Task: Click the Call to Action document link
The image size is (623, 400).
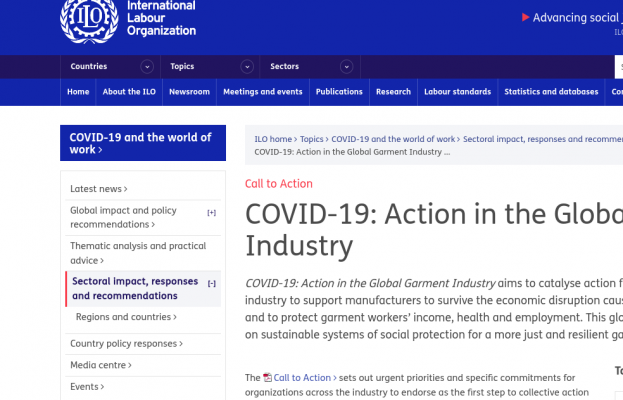Action: point(302,378)
